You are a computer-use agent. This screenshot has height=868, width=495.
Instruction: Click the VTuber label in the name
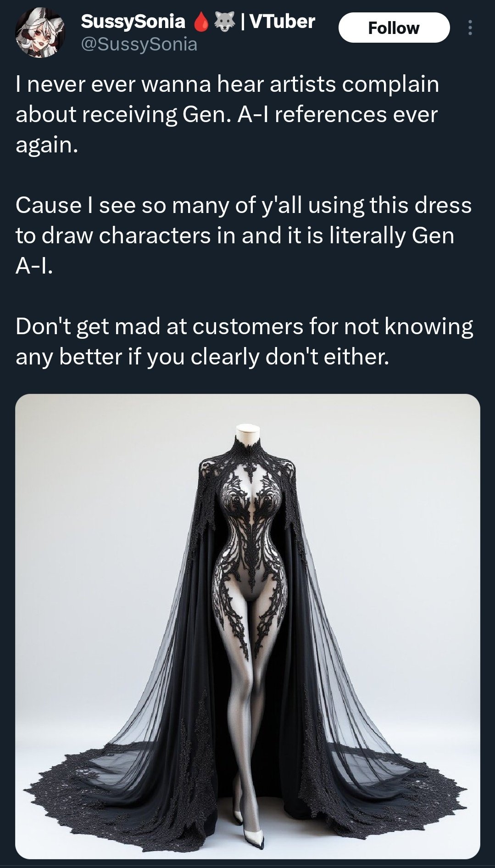tap(282, 22)
